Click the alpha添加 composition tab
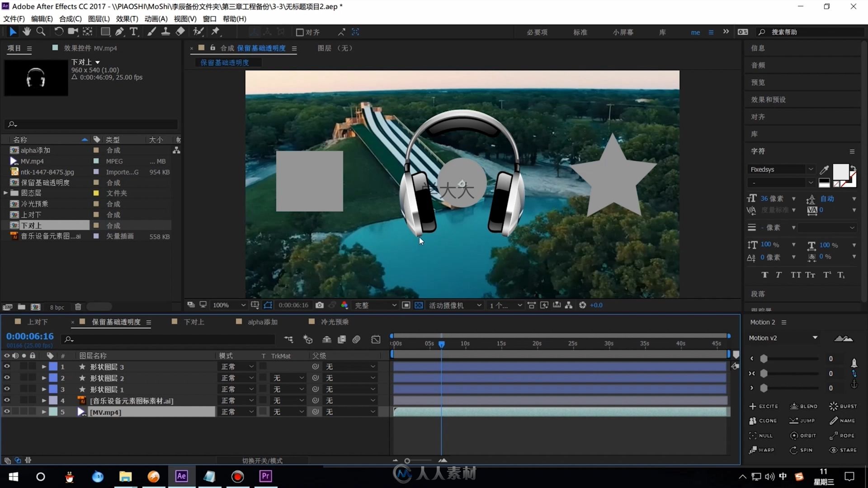This screenshot has height=488, width=868. click(x=263, y=322)
